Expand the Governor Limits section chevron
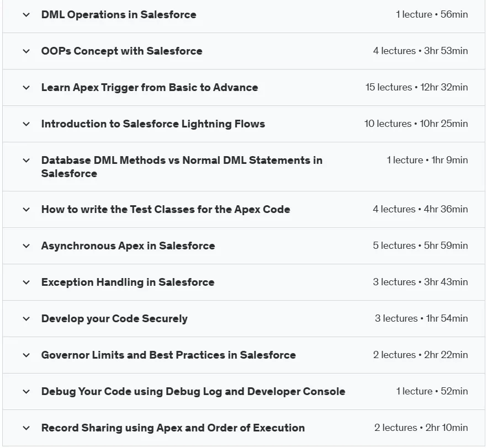 [27, 355]
